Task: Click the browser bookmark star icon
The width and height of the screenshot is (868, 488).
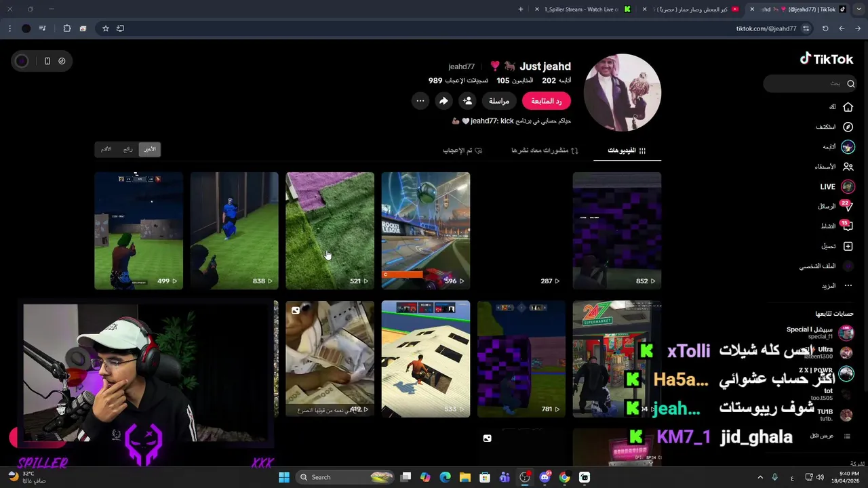Action: click(106, 28)
